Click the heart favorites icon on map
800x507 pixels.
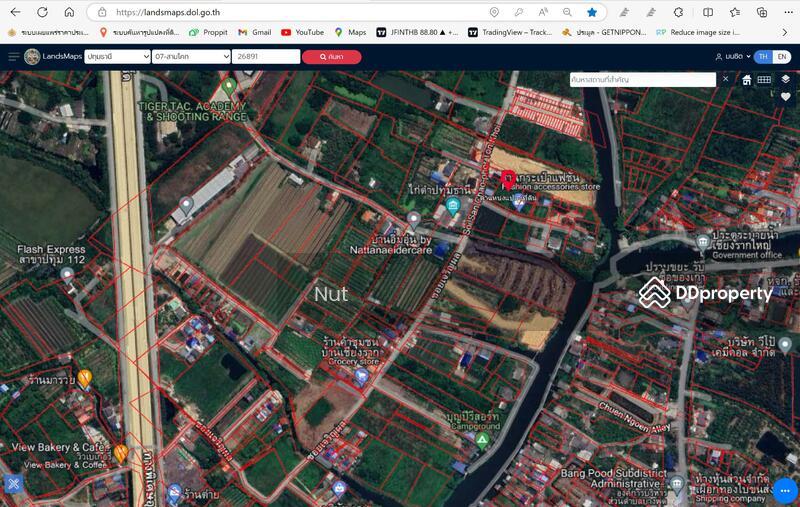[785, 98]
